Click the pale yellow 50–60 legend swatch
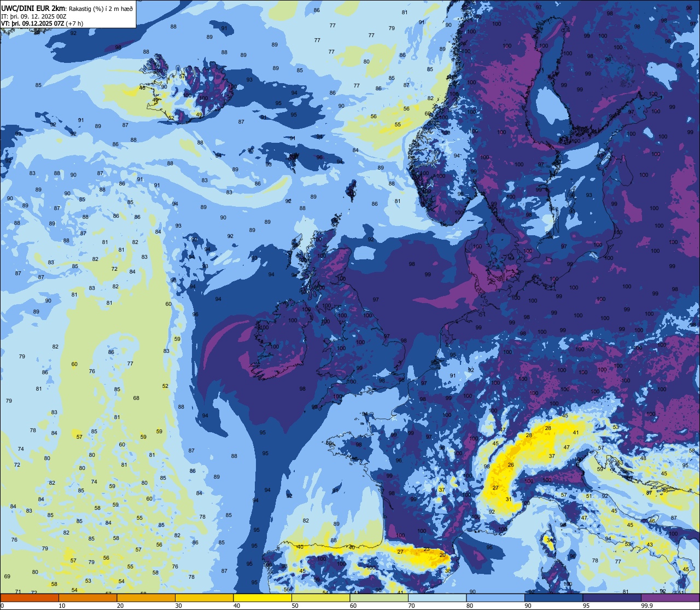 [321, 597]
